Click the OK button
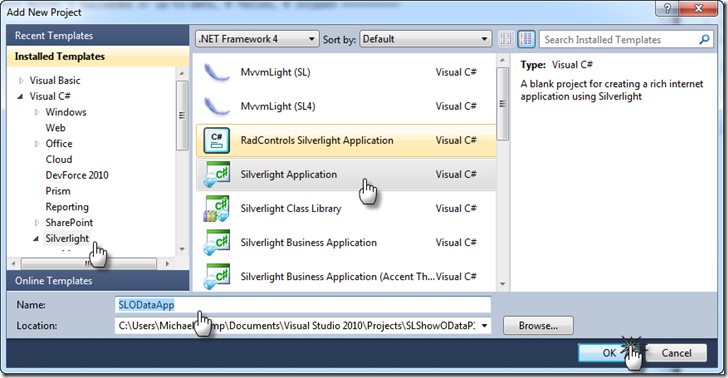 click(609, 353)
